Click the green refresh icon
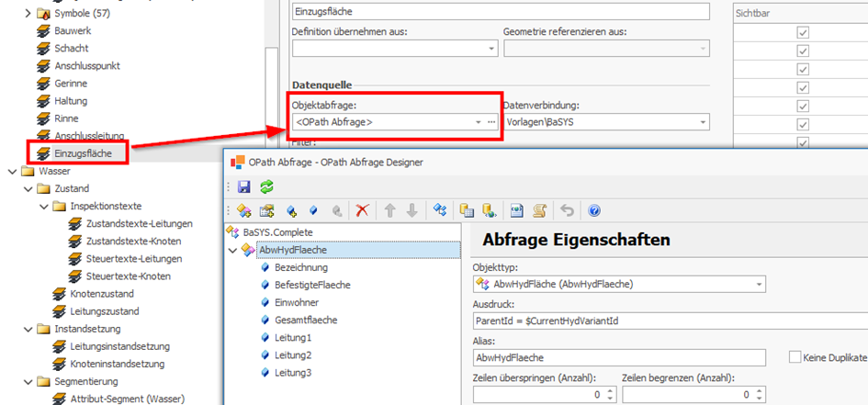 click(x=266, y=186)
